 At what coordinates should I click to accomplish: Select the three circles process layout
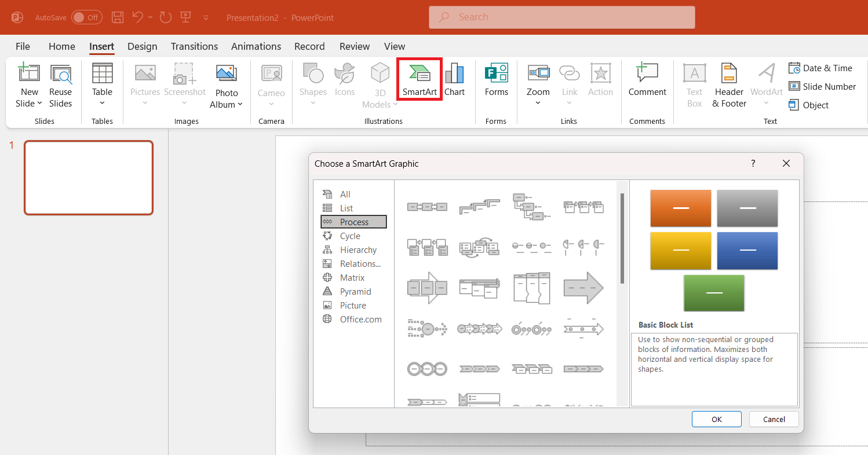[x=427, y=369]
